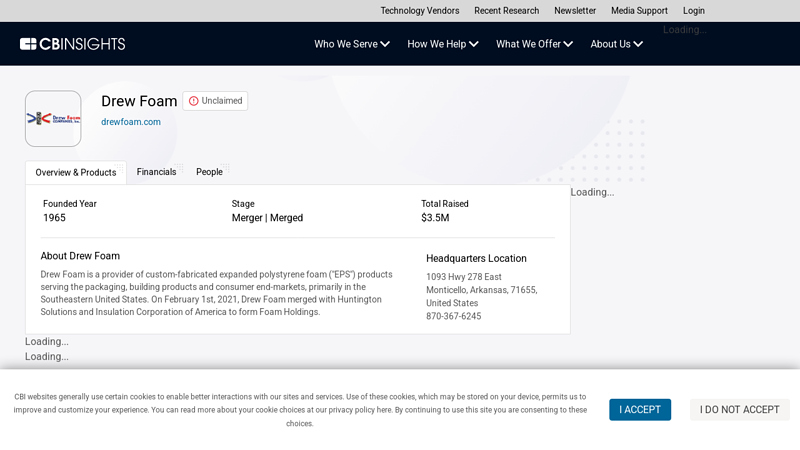Open the Newsletter link
Screen dimensions: 800x450
point(575,11)
